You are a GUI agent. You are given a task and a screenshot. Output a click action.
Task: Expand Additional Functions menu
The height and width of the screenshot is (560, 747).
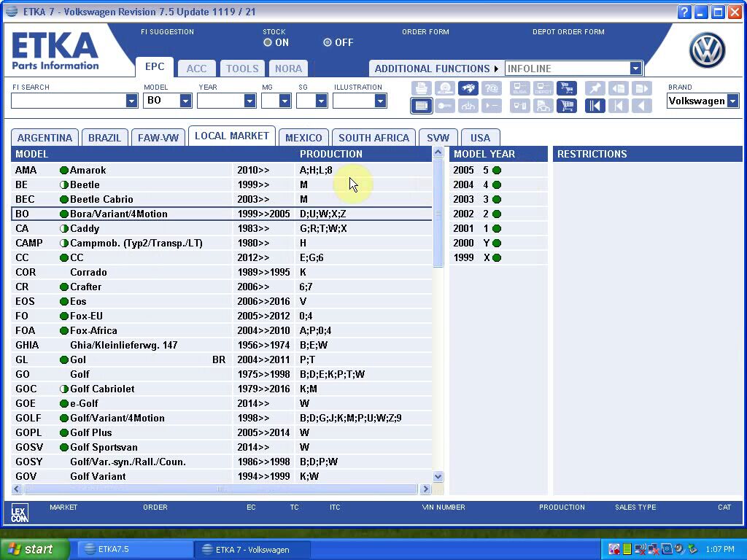[436, 69]
